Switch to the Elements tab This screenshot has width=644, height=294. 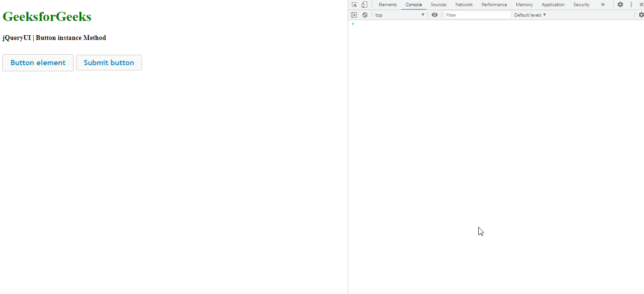tap(388, 4)
